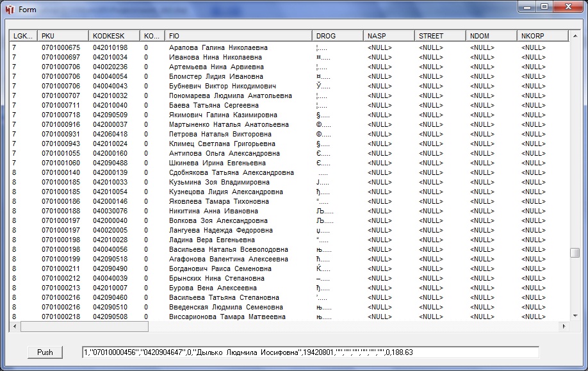
Task: Select the KODKESK column header
Action: (x=114, y=36)
